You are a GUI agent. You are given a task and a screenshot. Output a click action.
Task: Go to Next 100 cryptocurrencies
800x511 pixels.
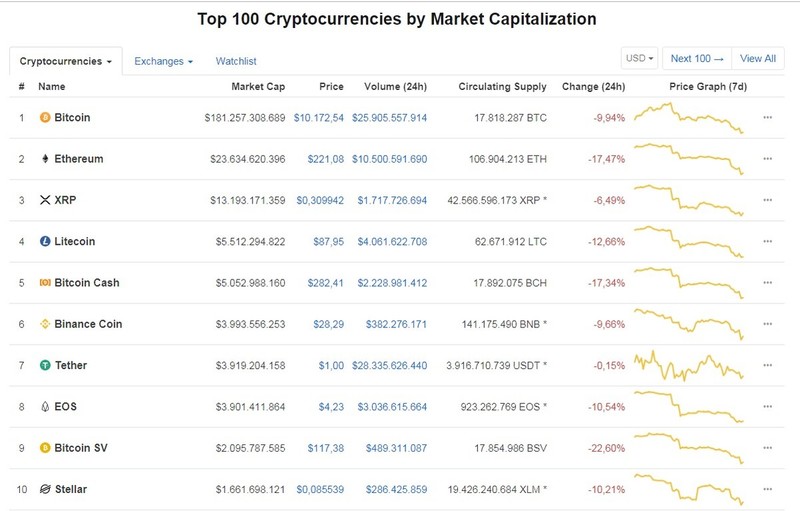click(697, 58)
